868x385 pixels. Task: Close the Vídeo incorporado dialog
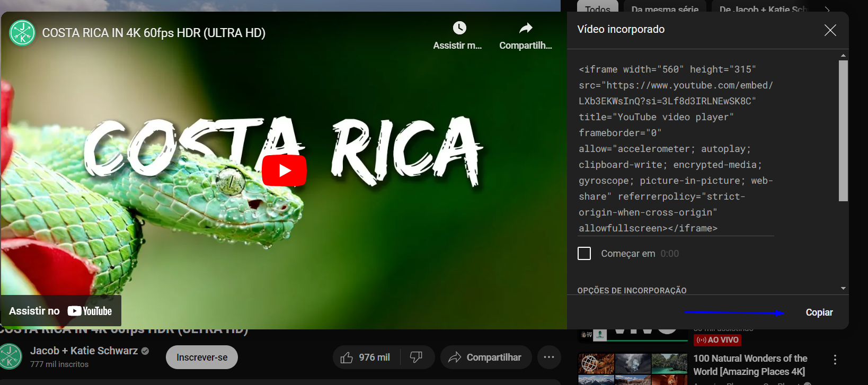click(830, 30)
